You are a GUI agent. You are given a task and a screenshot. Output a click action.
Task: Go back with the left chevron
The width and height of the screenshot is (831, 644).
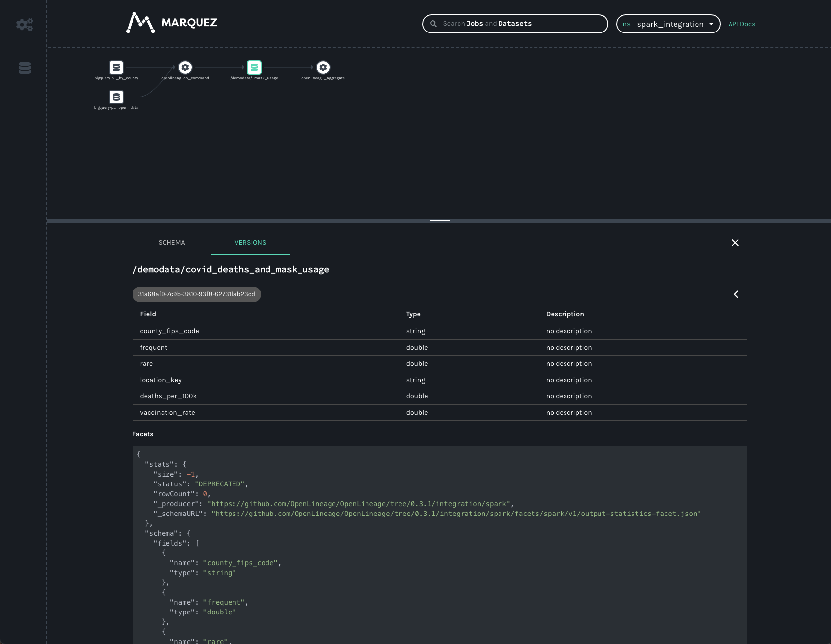coord(736,294)
